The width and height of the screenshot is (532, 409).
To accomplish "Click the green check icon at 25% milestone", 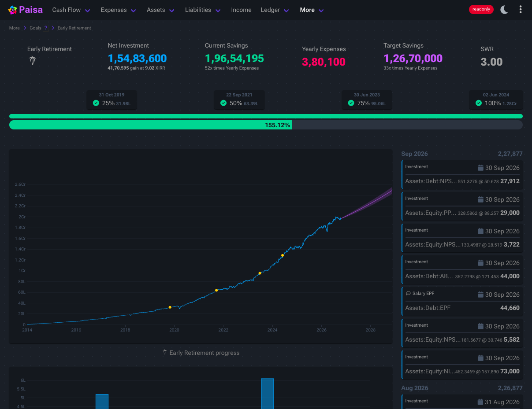I will click(96, 103).
